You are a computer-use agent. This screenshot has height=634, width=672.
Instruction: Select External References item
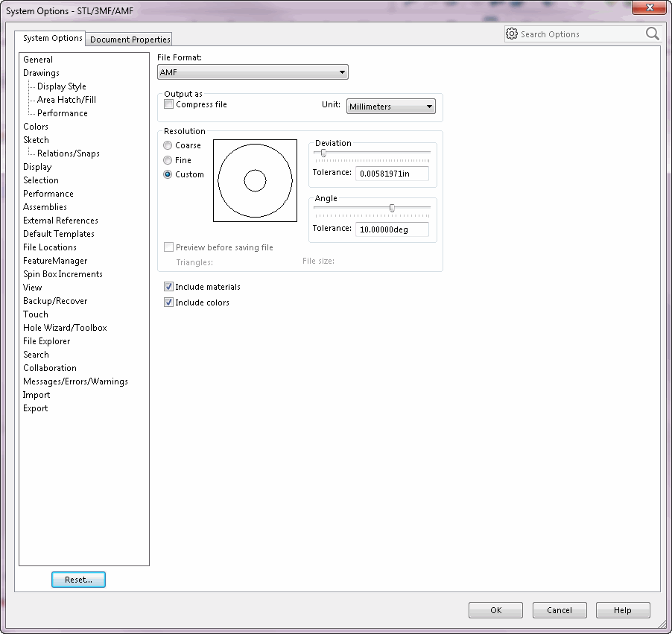60,221
